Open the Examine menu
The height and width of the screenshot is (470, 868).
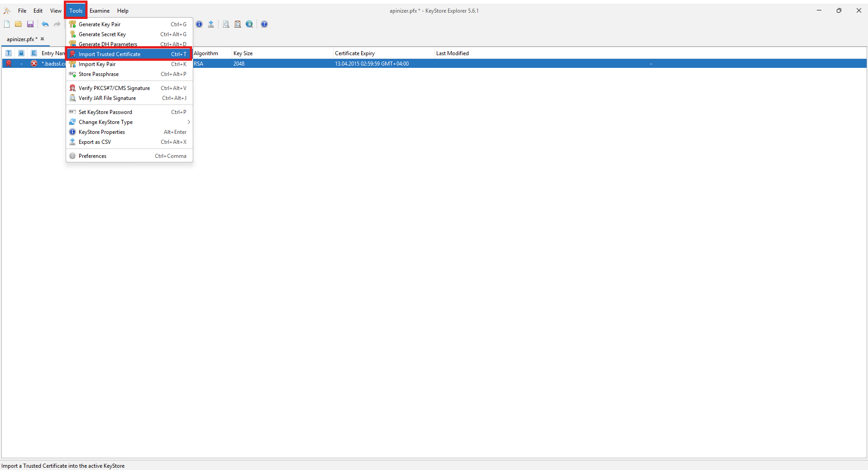[100, 11]
